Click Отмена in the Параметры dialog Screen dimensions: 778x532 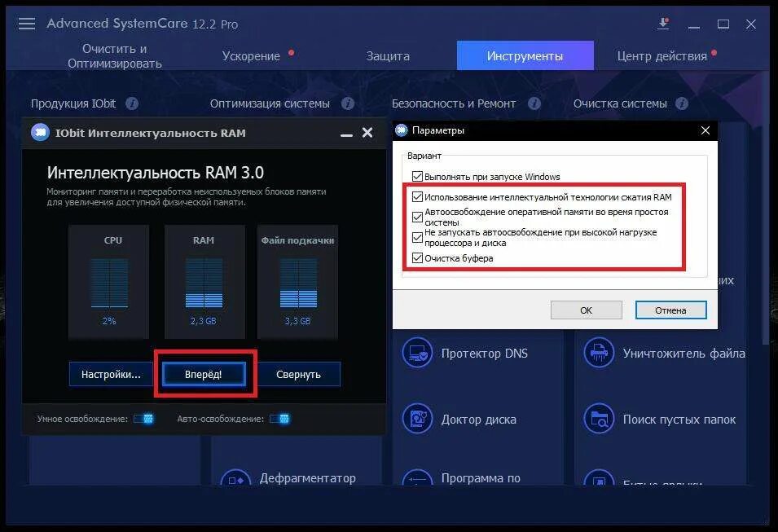[670, 310]
